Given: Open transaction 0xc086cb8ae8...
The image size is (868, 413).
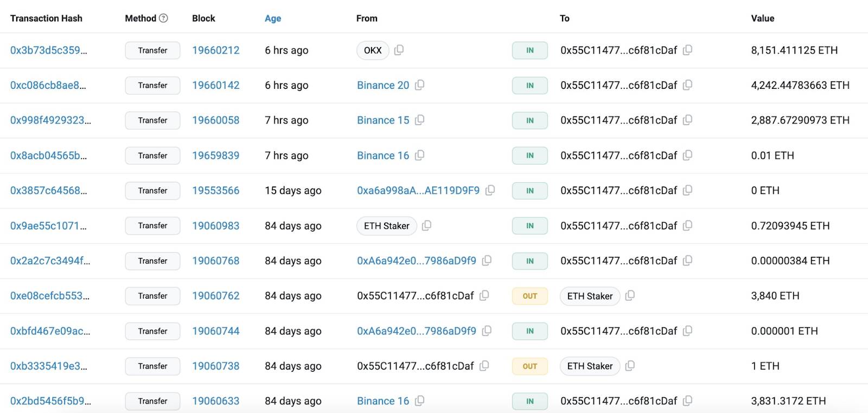Looking at the screenshot, I should (x=48, y=85).
